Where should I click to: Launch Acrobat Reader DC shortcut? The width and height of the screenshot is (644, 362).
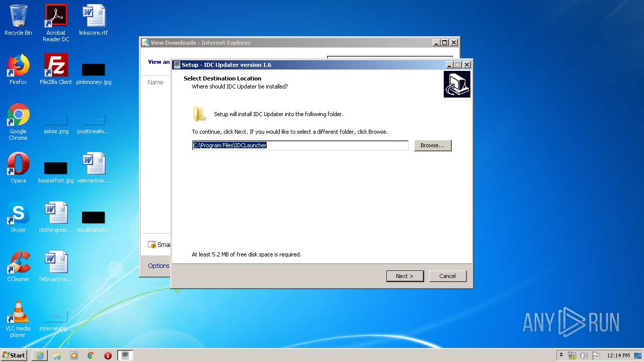pyautogui.click(x=56, y=23)
